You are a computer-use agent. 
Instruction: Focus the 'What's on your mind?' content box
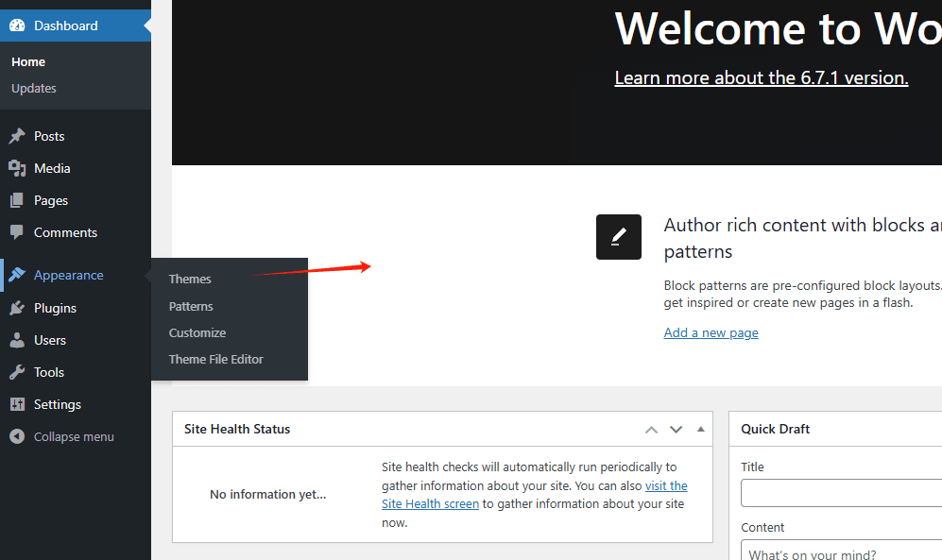pyautogui.click(x=841, y=550)
